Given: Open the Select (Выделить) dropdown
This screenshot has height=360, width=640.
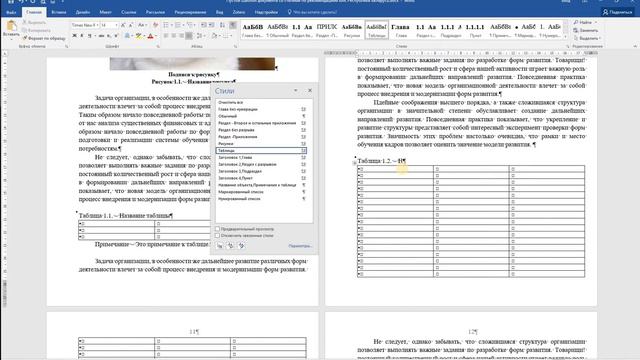Looking at the screenshot, I should point(587,38).
